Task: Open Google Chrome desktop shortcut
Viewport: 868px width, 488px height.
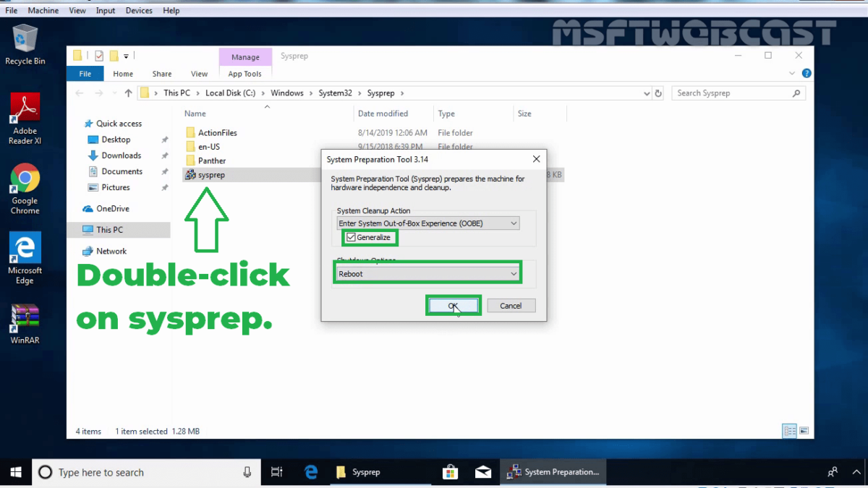Action: (x=25, y=189)
